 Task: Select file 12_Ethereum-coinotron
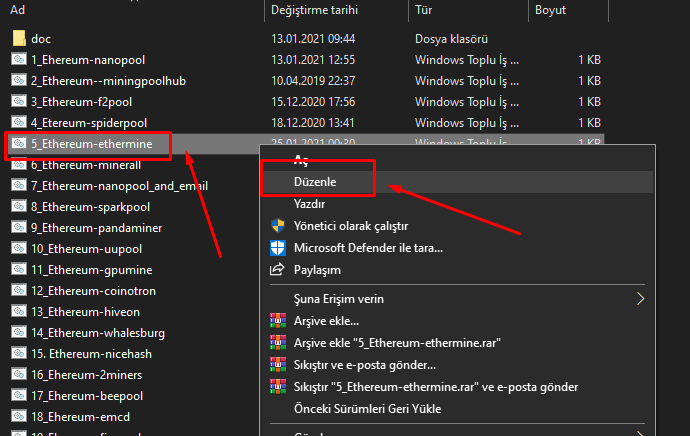click(x=93, y=291)
